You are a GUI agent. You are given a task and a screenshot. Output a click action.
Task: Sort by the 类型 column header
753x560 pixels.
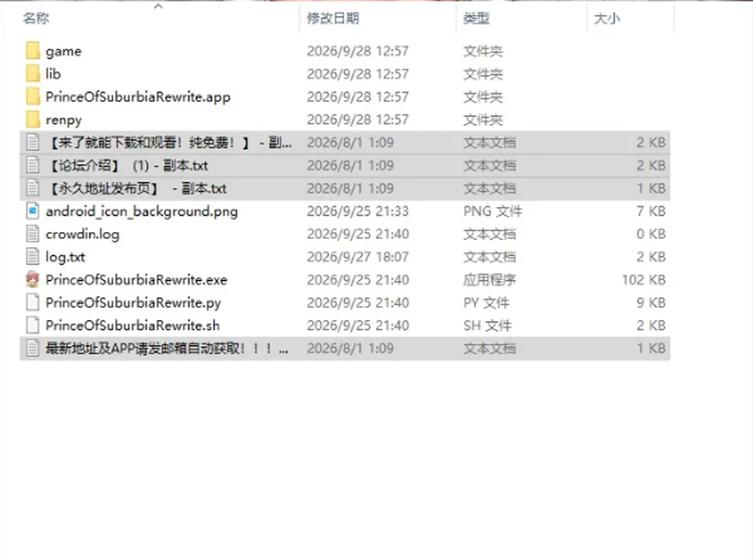(x=476, y=19)
